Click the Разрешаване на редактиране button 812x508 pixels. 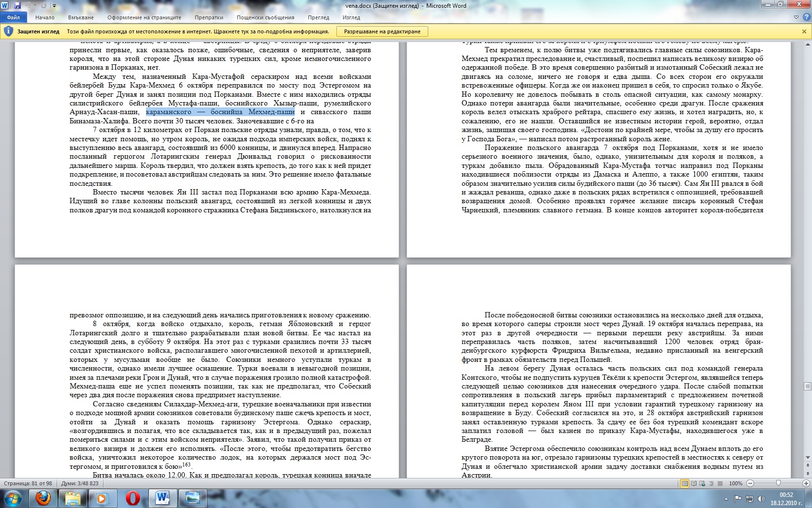point(382,31)
